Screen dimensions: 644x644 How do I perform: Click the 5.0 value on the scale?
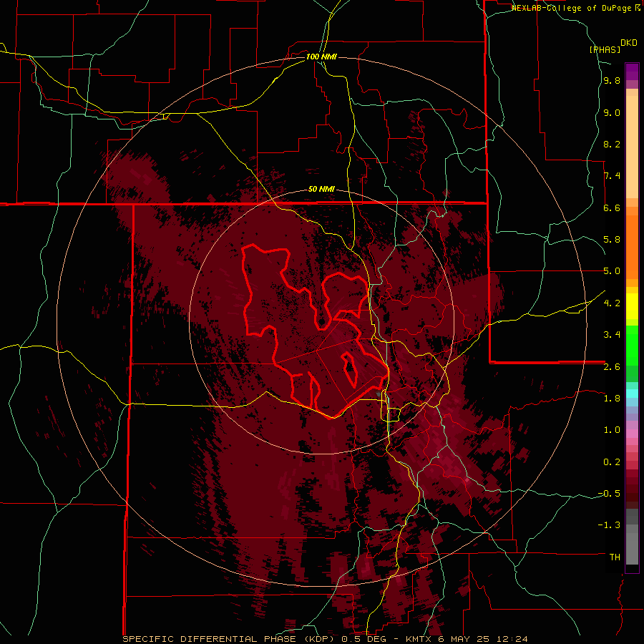click(612, 271)
